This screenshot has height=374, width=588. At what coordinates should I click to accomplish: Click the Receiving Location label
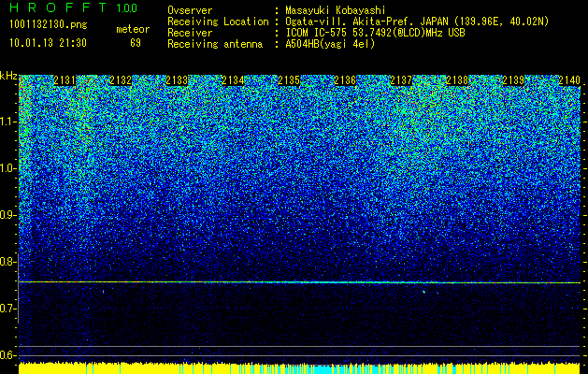click(218, 22)
